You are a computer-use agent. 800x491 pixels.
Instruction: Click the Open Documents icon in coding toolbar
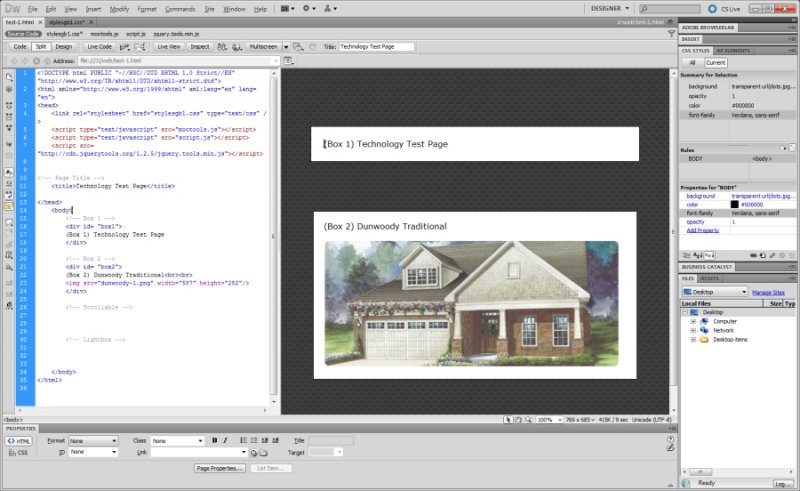point(9,77)
